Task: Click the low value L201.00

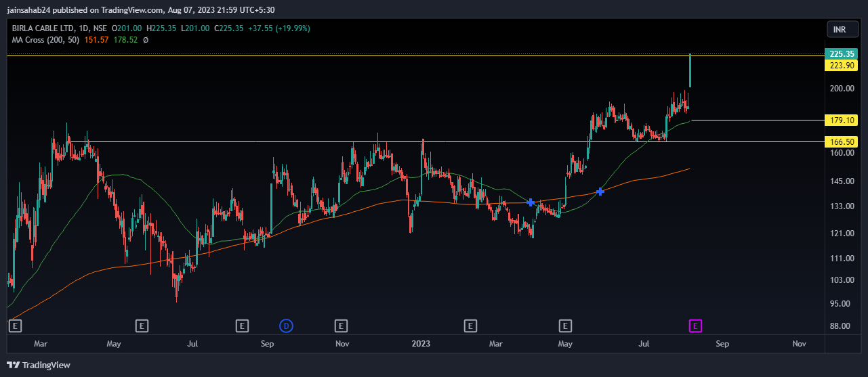Action: click(x=194, y=28)
